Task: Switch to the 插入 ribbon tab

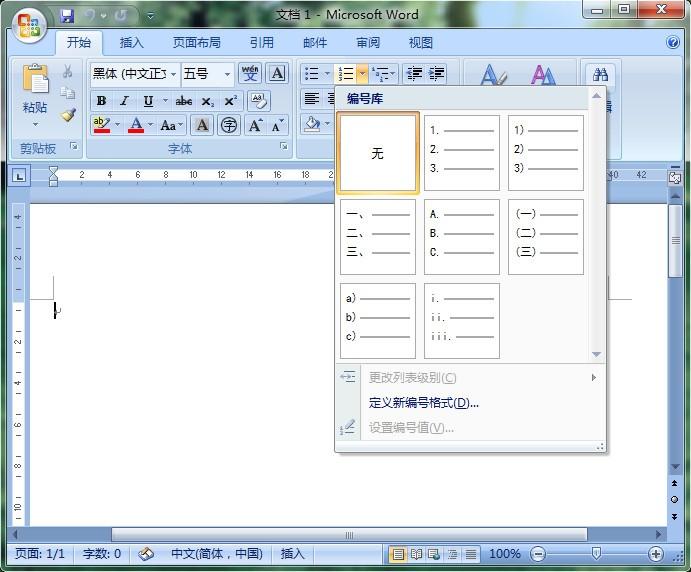Action: pos(131,43)
